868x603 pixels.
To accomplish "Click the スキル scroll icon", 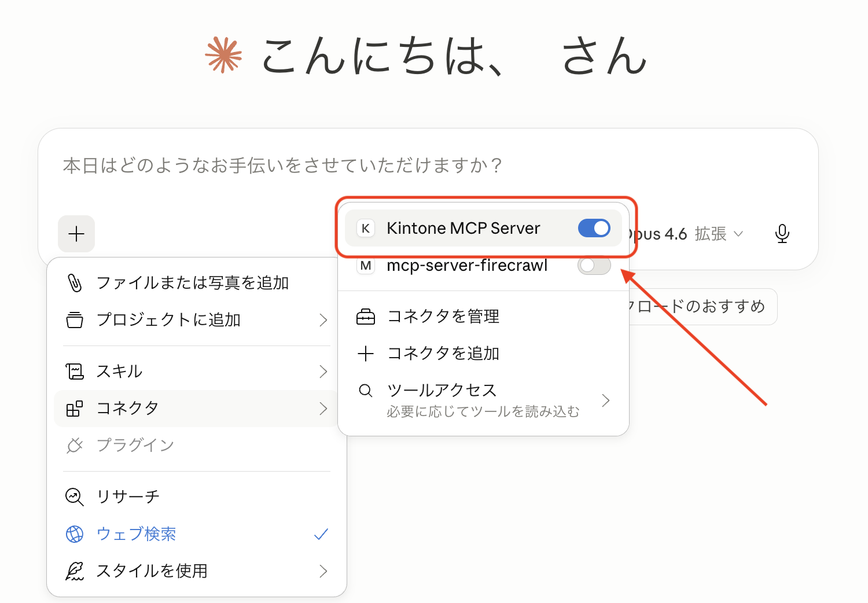I will tap(75, 372).
